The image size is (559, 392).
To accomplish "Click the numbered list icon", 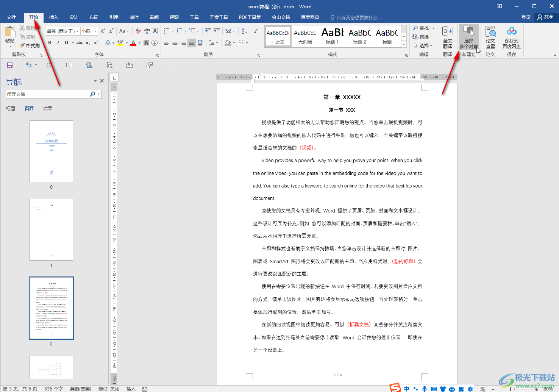I will (x=180, y=31).
